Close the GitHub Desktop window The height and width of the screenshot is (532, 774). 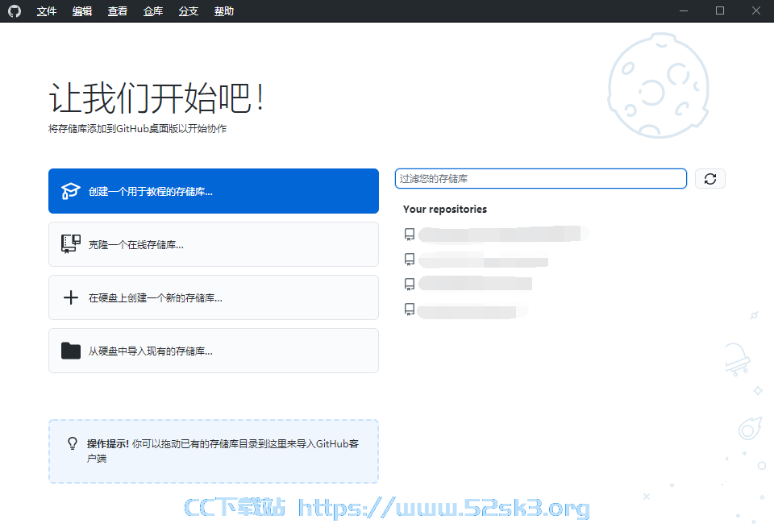pos(755,10)
